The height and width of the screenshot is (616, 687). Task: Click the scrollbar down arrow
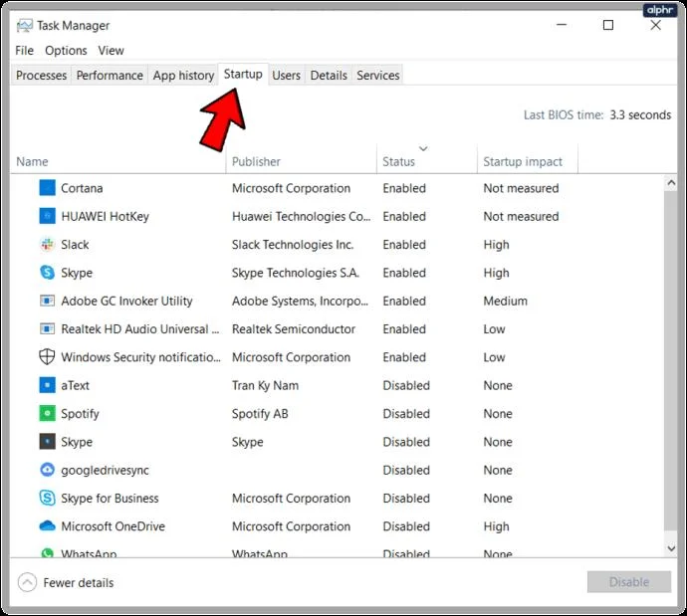pyautogui.click(x=671, y=548)
